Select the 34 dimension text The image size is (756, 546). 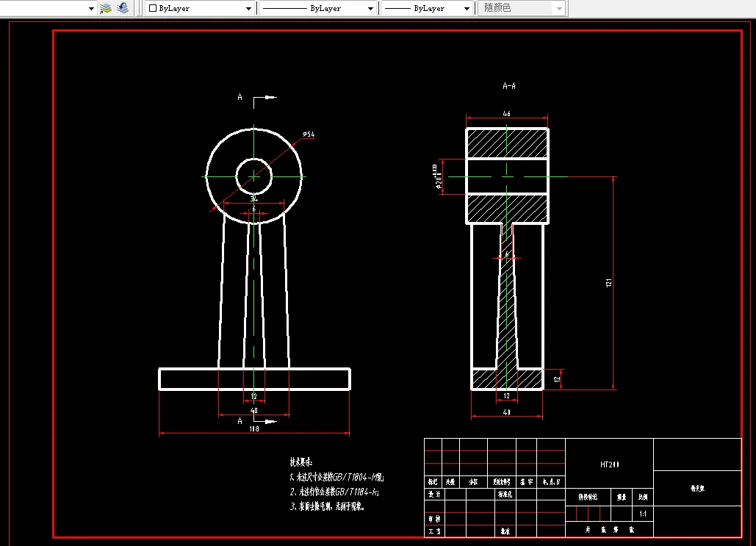254,198
